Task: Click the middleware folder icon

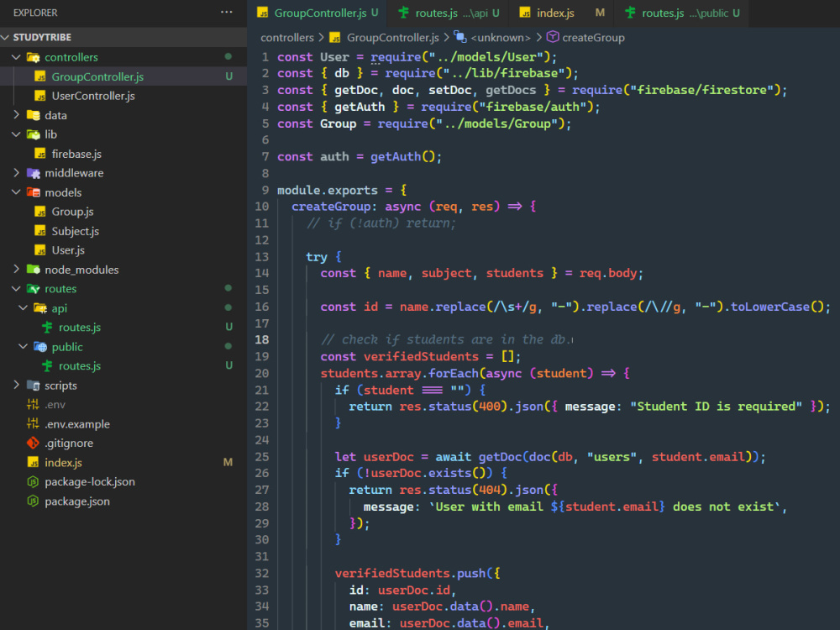Action: 34,172
